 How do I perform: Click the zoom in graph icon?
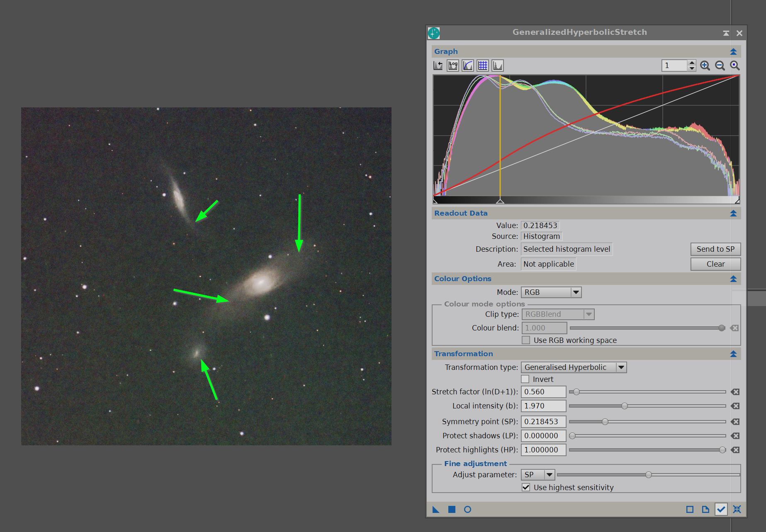tap(705, 66)
